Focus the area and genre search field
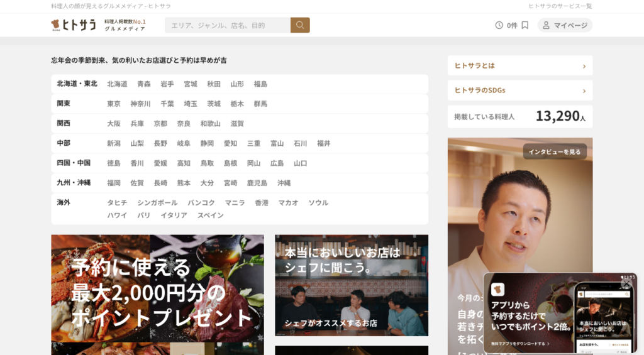Screen dimensions: 644x355 click(x=228, y=25)
